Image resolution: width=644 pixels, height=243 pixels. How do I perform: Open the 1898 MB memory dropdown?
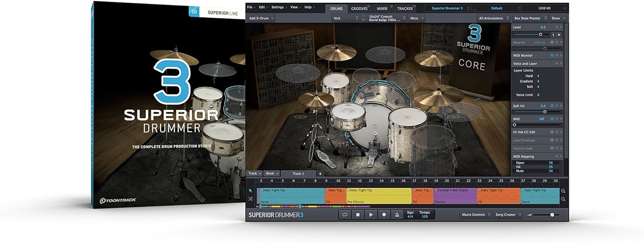(x=545, y=8)
